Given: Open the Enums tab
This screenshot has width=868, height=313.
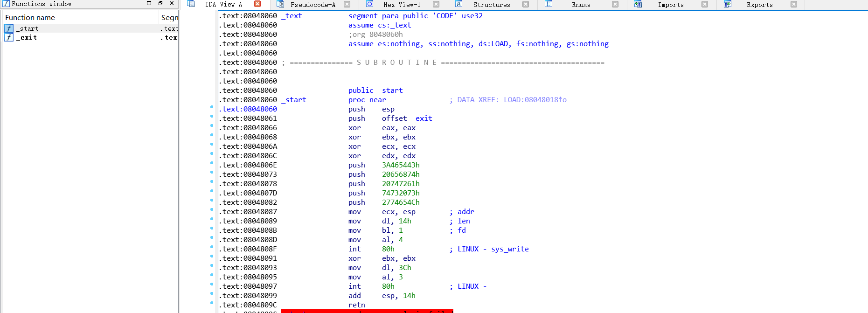Looking at the screenshot, I should click(x=581, y=5).
